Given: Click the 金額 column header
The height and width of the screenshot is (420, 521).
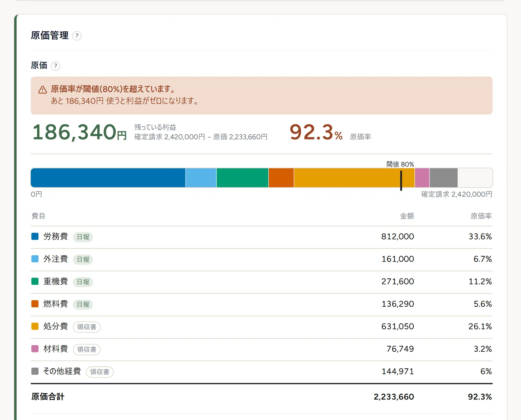Looking at the screenshot, I should tap(407, 216).
